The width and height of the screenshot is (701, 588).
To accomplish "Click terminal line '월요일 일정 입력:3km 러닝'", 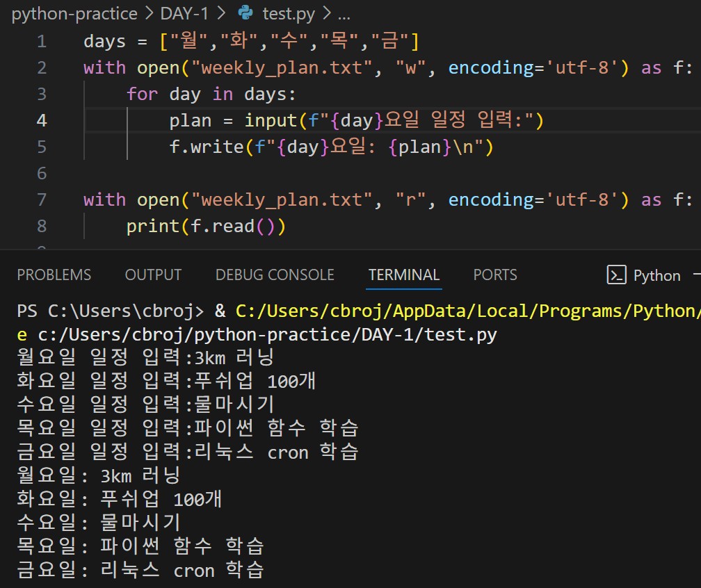I will coord(145,357).
